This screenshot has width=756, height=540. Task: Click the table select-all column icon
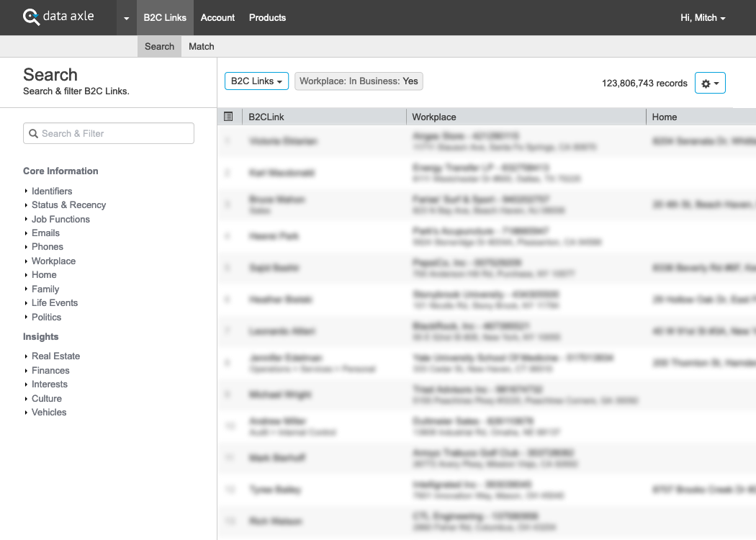[228, 117]
